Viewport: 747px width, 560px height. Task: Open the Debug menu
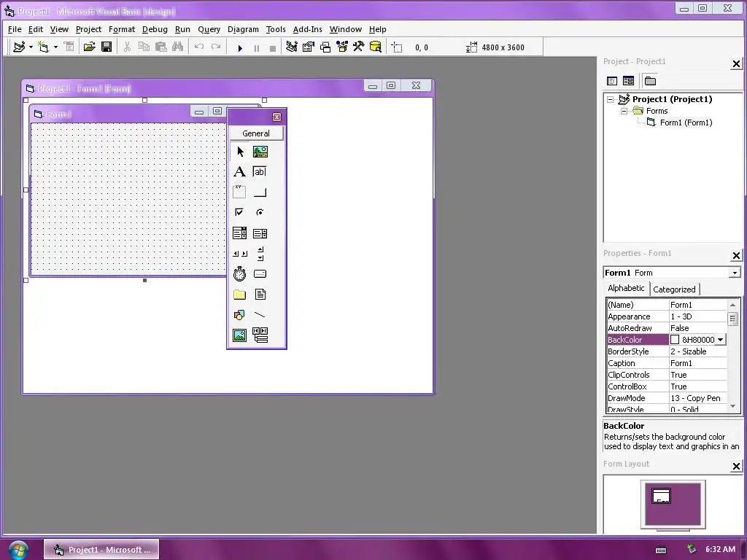pyautogui.click(x=155, y=29)
